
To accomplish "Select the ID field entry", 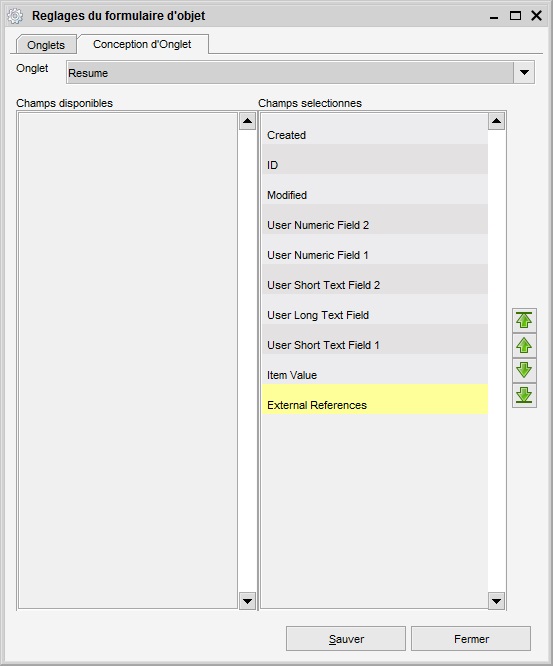I will pos(375,159).
